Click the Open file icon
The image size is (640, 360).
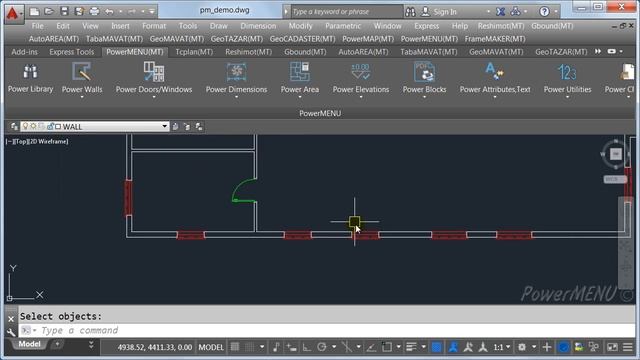tap(49, 11)
